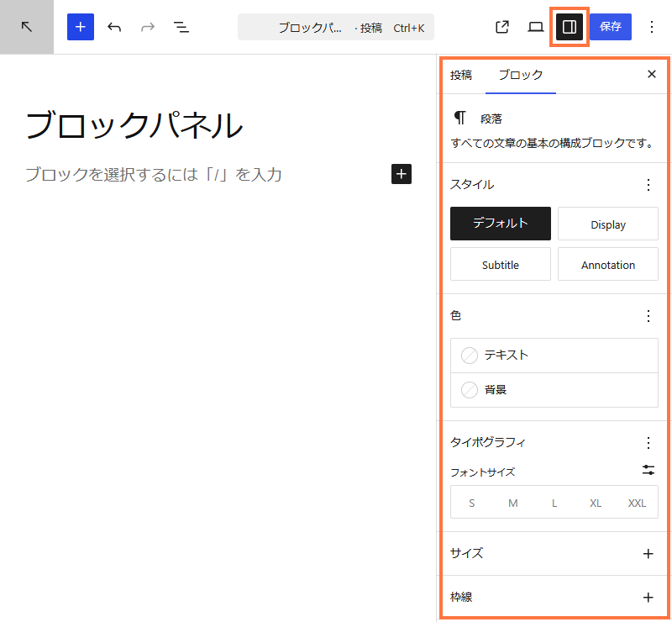Choose font size XL
672x622 pixels.
tap(596, 503)
